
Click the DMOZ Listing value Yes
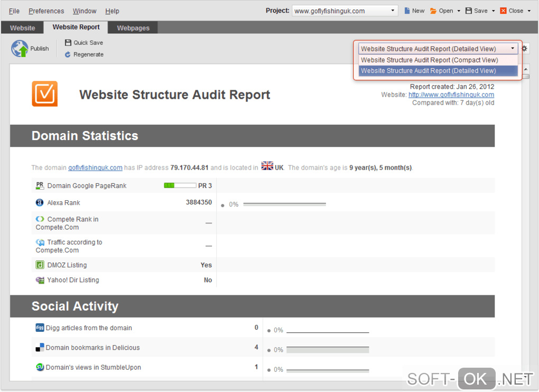[x=206, y=265]
